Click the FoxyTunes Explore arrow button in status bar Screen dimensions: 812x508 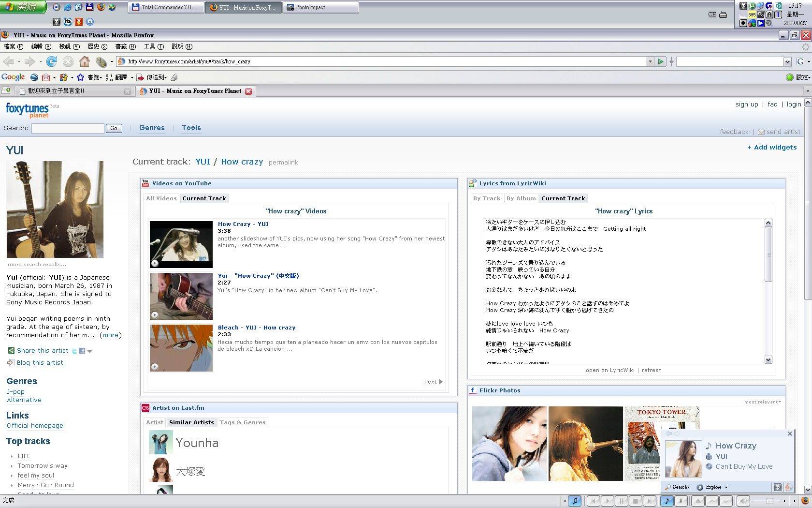coord(681,501)
